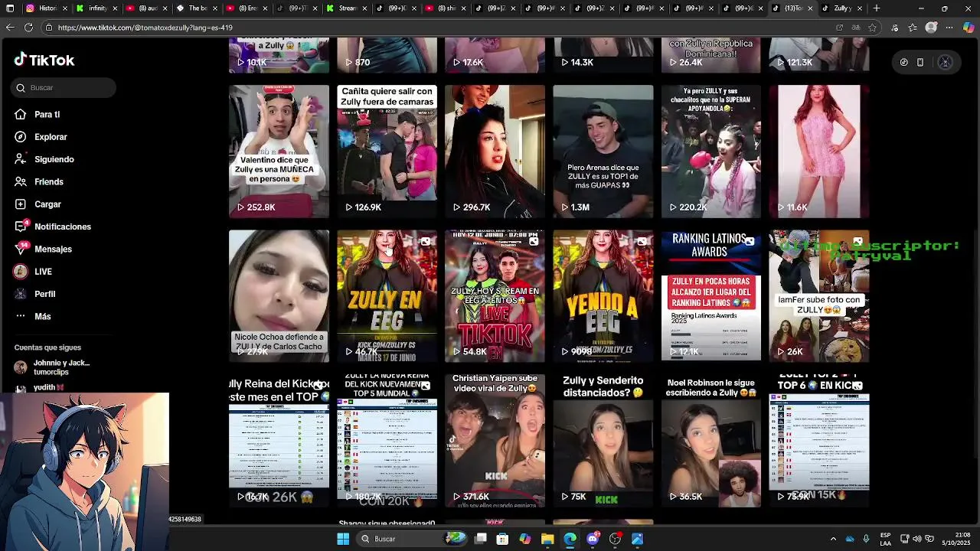Open the browser profile avatar icon
The width and height of the screenshot is (980, 551).
[x=931, y=28]
